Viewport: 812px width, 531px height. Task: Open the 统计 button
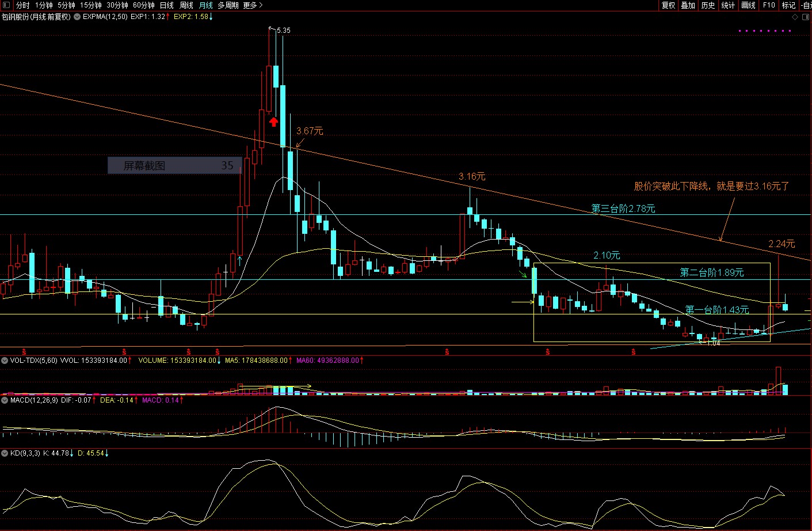click(729, 5)
